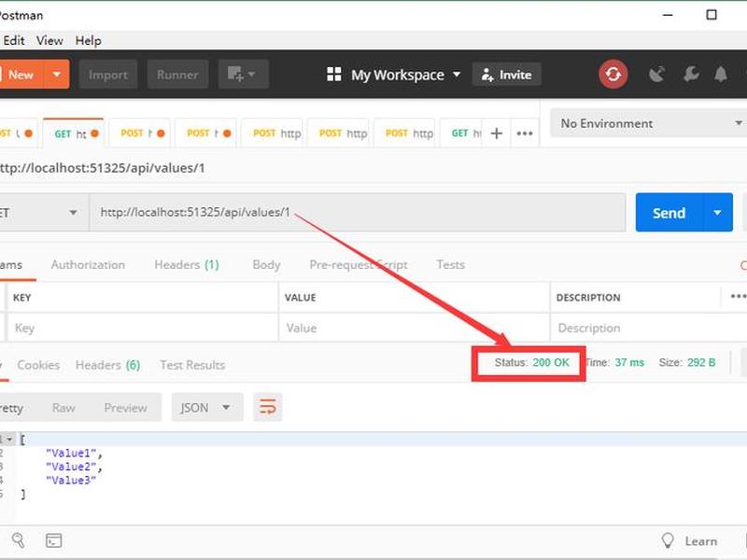747x560 pixels.
Task: Click the "Value3" response line
Action: point(71,480)
